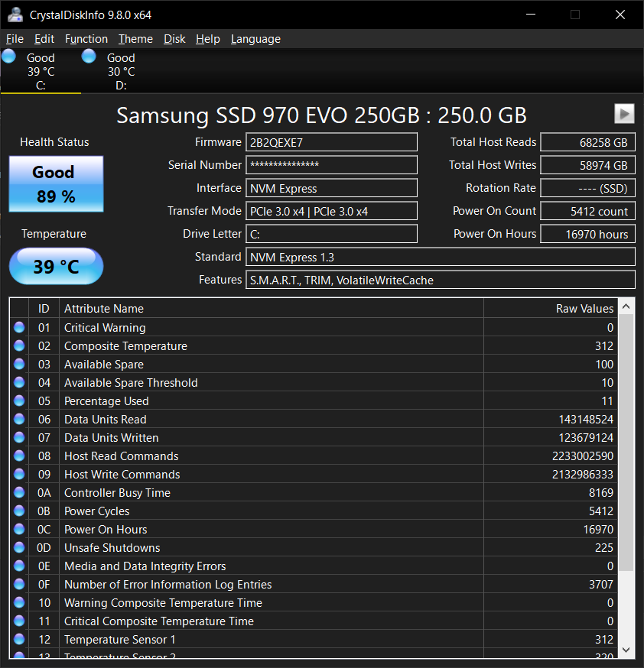644x668 pixels.
Task: Click status orb for Temperature Sensor 1 row
Action: (19, 639)
